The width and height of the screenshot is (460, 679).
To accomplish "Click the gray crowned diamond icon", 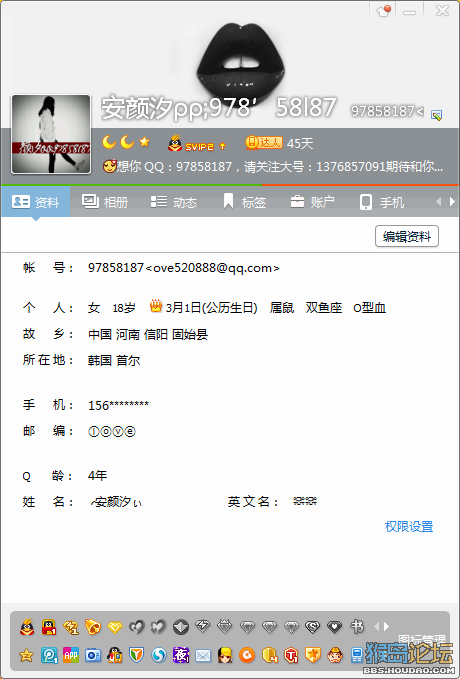I will click(x=225, y=626).
